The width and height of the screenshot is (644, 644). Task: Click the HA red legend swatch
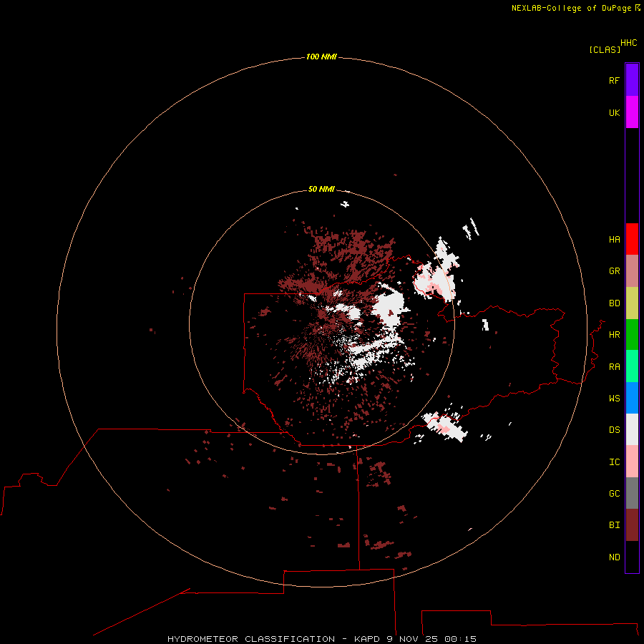pyautogui.click(x=632, y=239)
